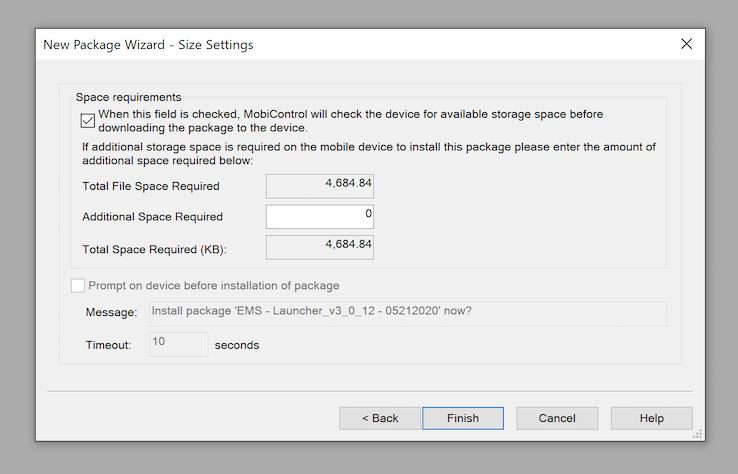
Task: Click the 'Prompt on device before installation' label text
Action: click(214, 286)
